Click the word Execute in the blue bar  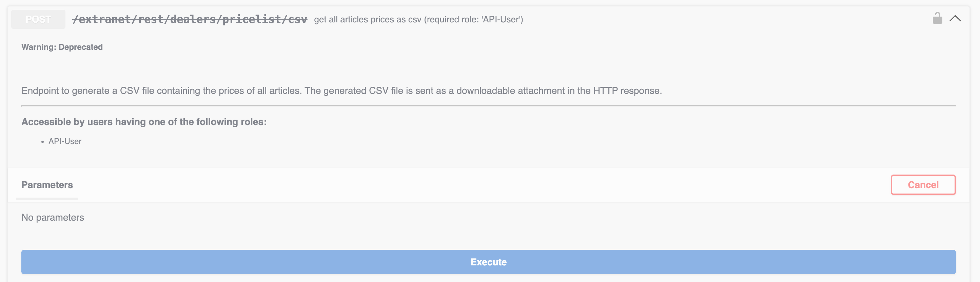pyautogui.click(x=488, y=262)
